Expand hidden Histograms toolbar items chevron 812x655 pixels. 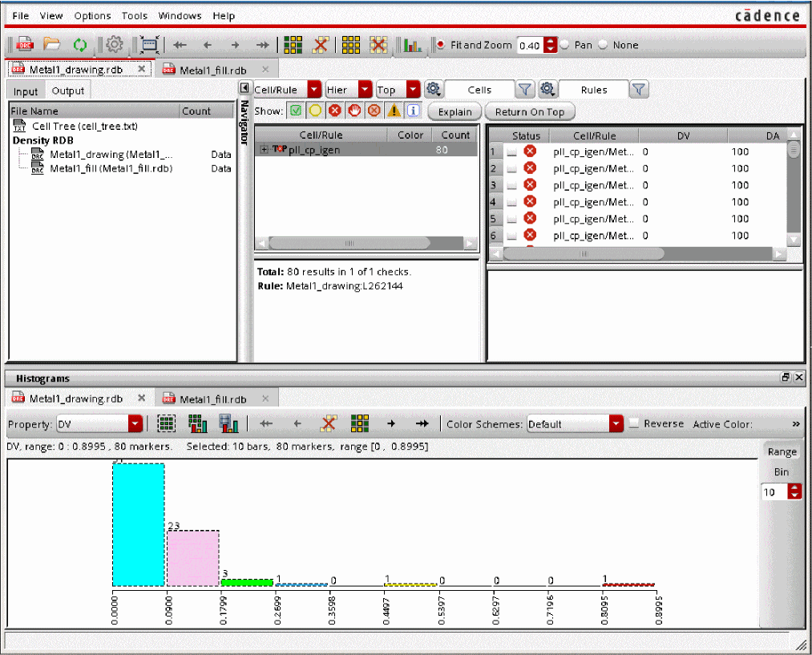click(796, 423)
